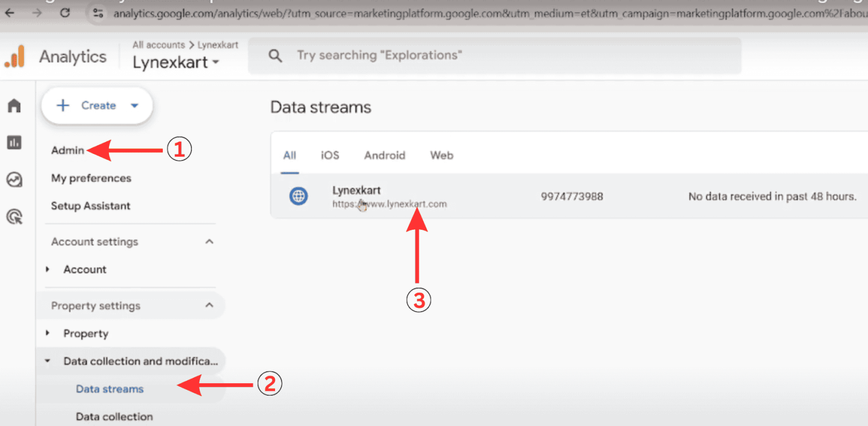Click the search magnifier icon
The height and width of the screenshot is (426, 868).
(x=276, y=55)
